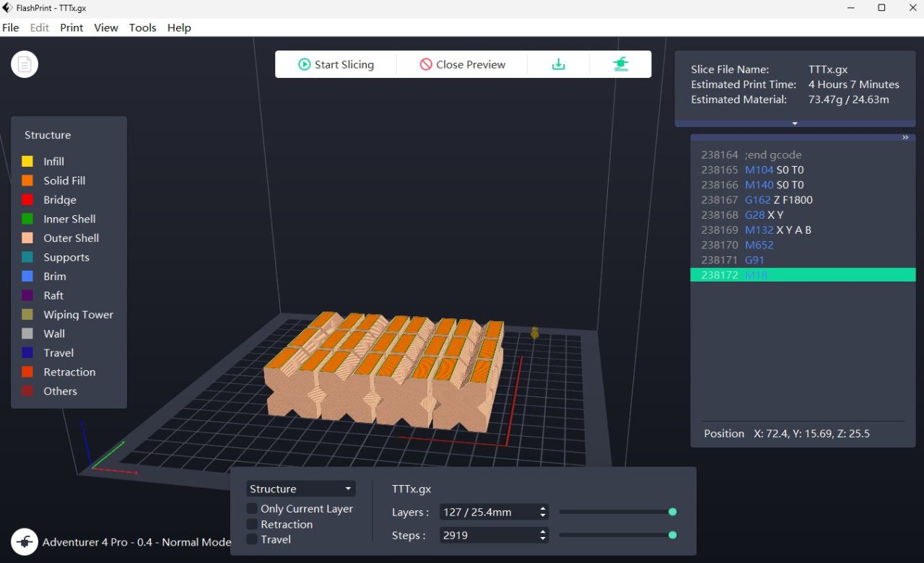The height and width of the screenshot is (563, 924).
Task: Click the Steps value stepper arrows
Action: (x=543, y=536)
